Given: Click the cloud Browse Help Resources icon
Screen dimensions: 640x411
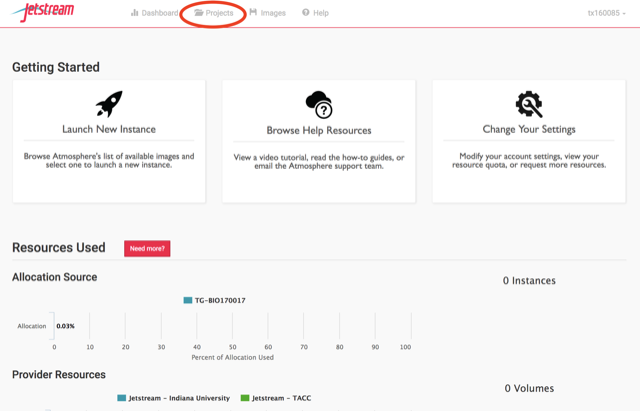Looking at the screenshot, I should 319,104.
